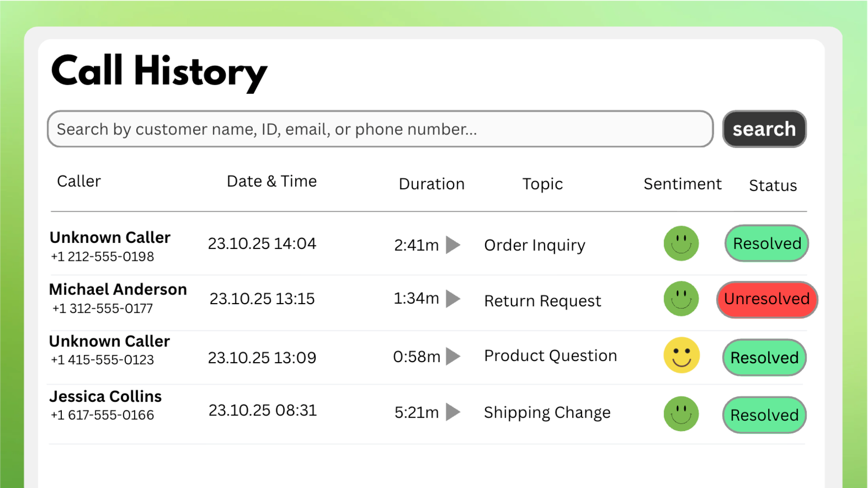Screen dimensions: 868x488
Task: Play the Product Question call recording
Action: coord(454,357)
